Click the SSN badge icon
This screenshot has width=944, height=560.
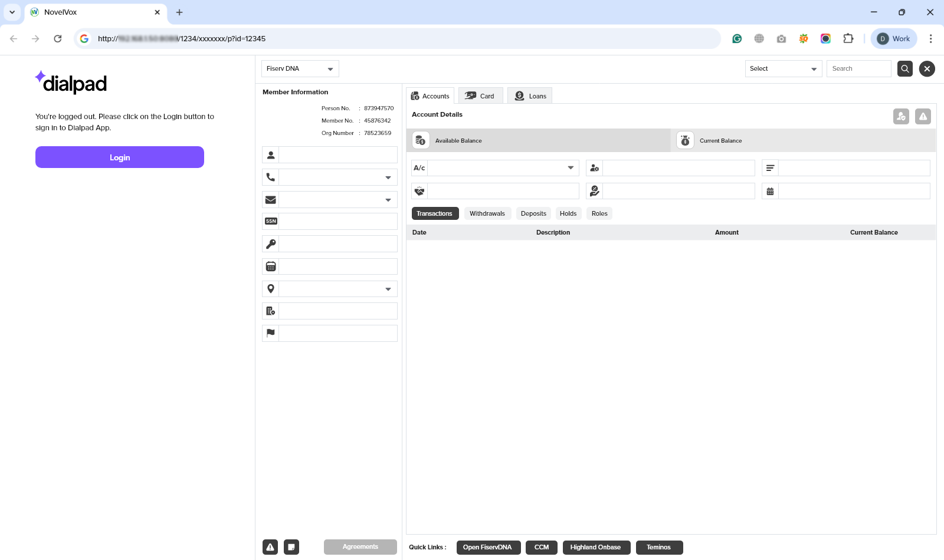271,222
